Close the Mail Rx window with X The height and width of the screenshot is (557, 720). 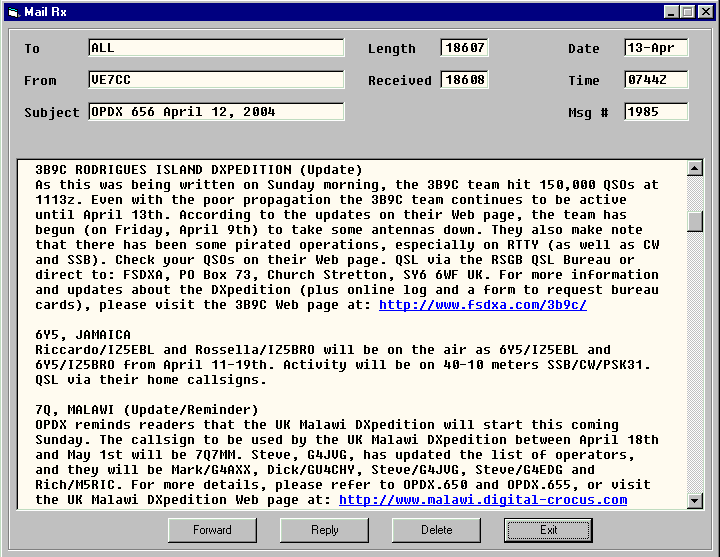[706, 11]
